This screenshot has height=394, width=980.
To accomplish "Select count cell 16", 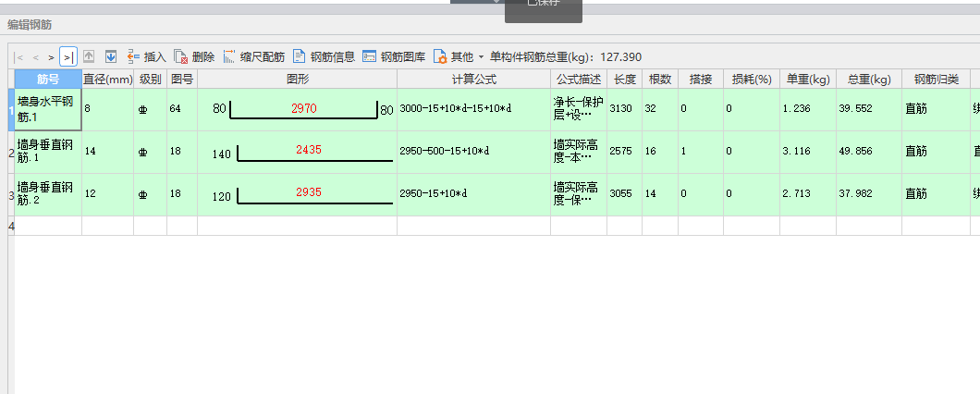I will point(660,152).
